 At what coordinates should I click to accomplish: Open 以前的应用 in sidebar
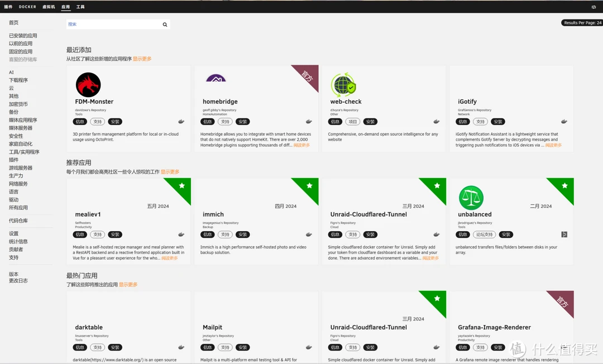tap(21, 44)
